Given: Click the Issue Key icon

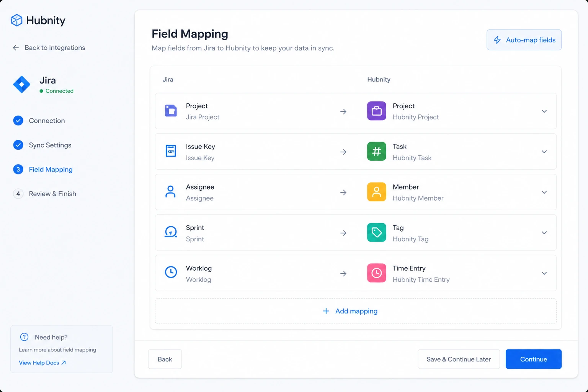Looking at the screenshot, I should 171,151.
